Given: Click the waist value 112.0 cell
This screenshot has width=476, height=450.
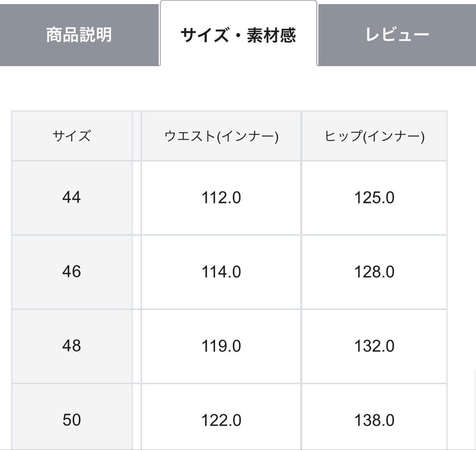Looking at the screenshot, I should coord(220,197).
